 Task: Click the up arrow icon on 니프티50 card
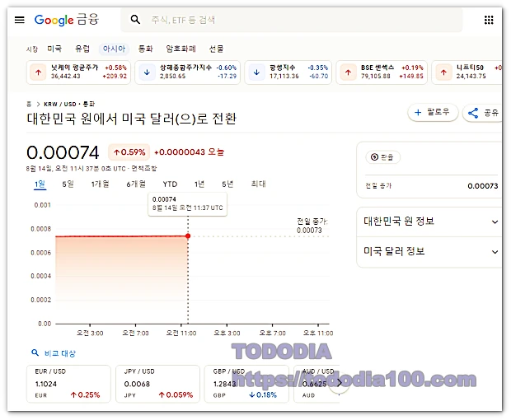tap(443, 72)
